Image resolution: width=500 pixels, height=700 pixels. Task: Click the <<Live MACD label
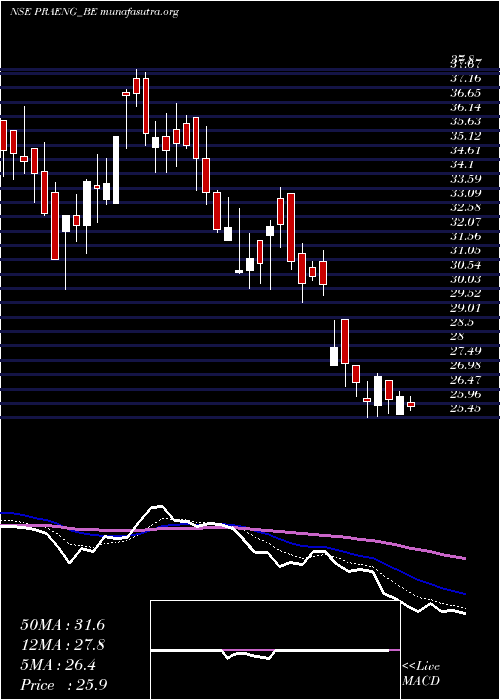[421, 674]
